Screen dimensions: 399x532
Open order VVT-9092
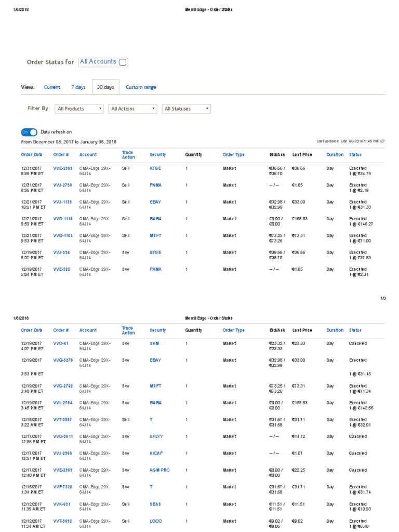coord(62,521)
